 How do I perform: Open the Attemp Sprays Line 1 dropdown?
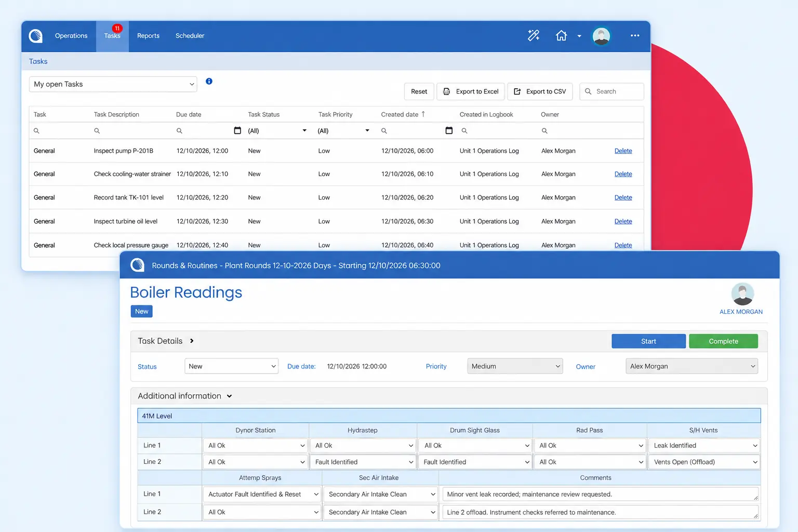[262, 494]
